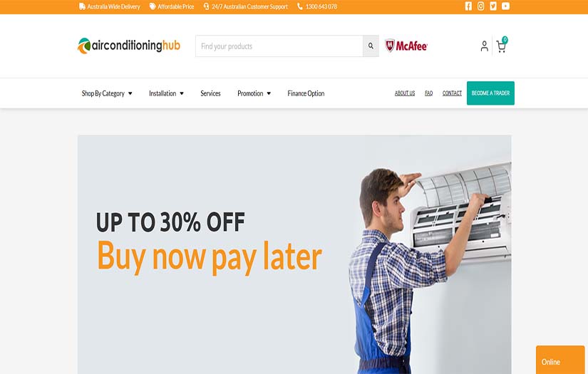Click the McAfee security badge
This screenshot has width=588, height=374.
tap(406, 46)
